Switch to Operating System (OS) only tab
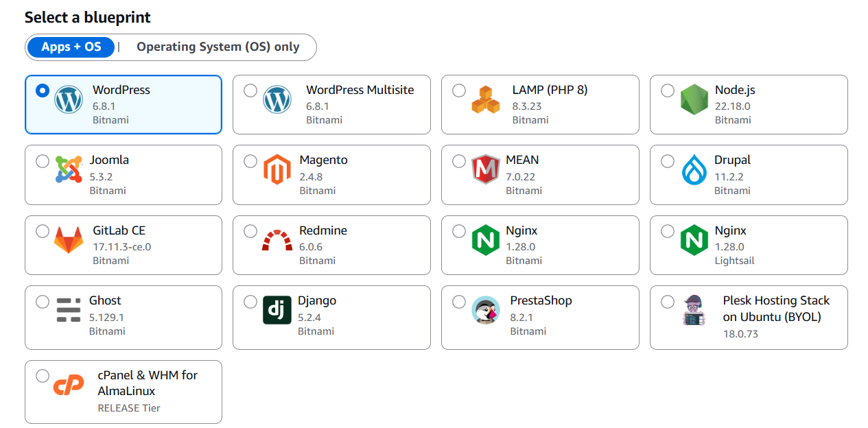868x428 pixels. coord(218,47)
